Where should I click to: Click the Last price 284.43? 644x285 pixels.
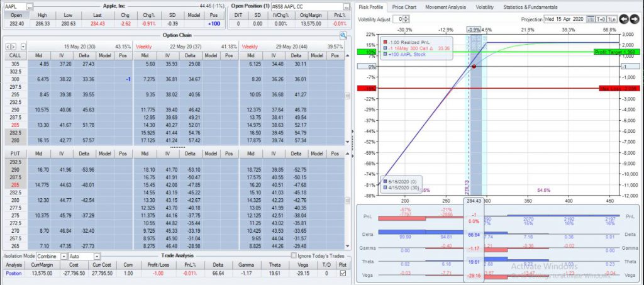(96, 23)
